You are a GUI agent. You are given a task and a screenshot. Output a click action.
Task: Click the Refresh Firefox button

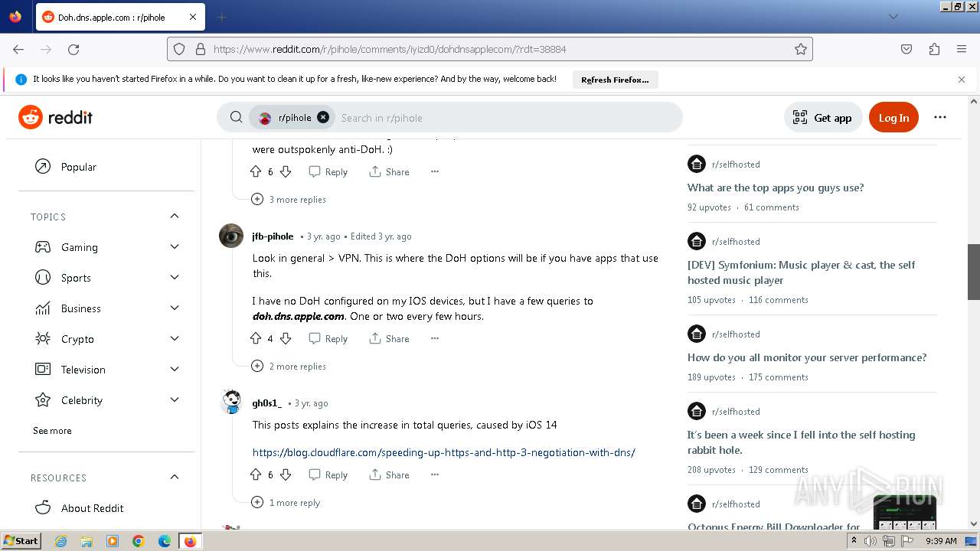[615, 80]
